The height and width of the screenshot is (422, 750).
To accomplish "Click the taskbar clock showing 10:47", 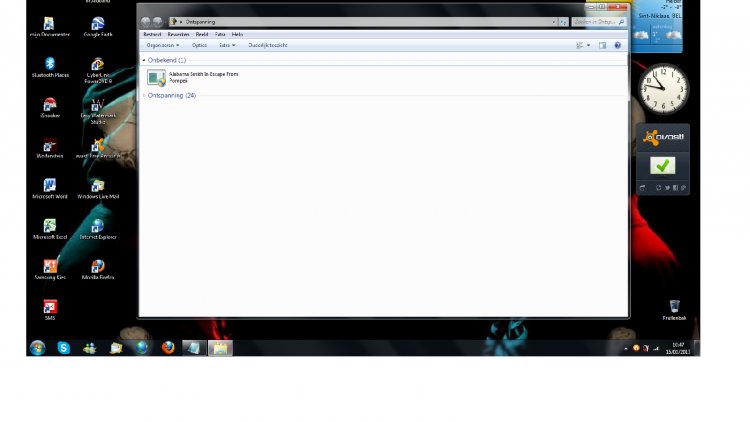I will (x=678, y=348).
